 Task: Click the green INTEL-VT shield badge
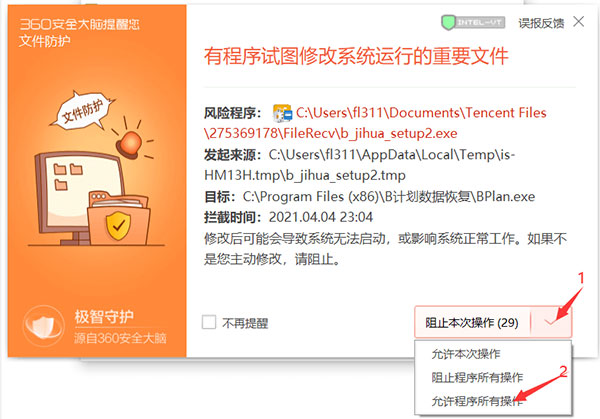tap(473, 23)
